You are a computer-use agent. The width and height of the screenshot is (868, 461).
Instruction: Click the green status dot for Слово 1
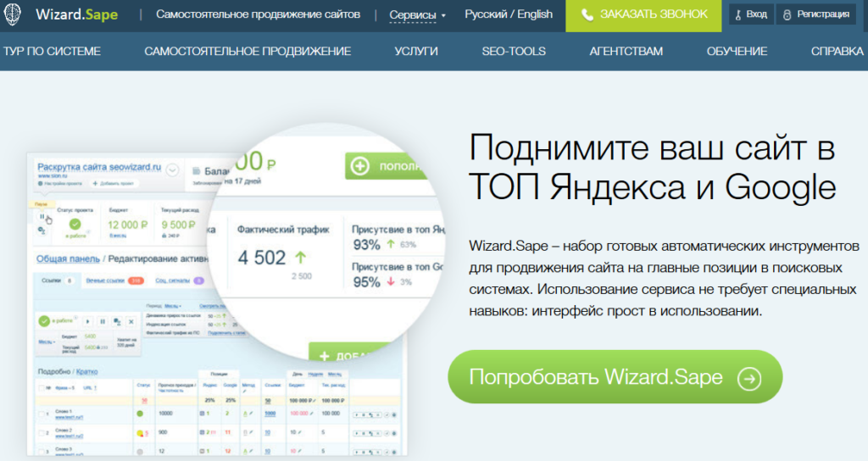point(140,414)
